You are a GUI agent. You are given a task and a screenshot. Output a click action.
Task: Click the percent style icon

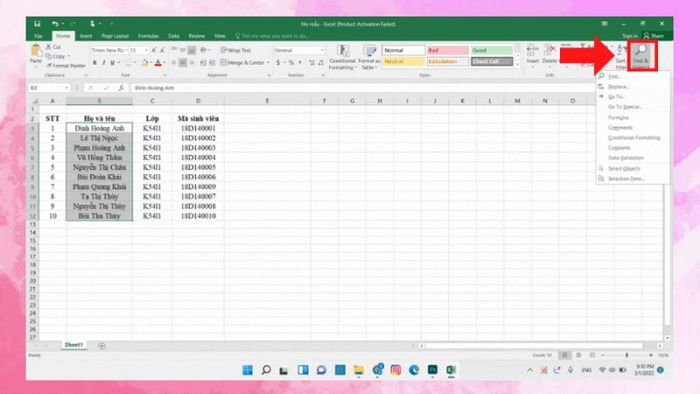(291, 63)
